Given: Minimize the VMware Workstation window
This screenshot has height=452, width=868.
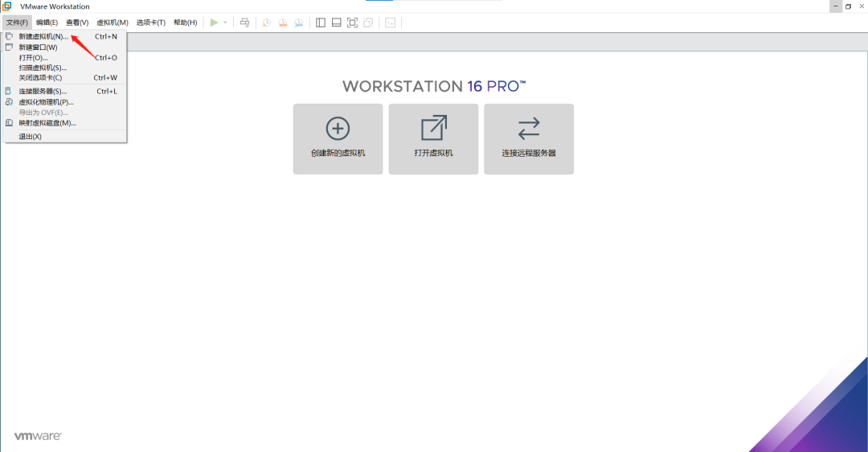Looking at the screenshot, I should click(x=836, y=6).
